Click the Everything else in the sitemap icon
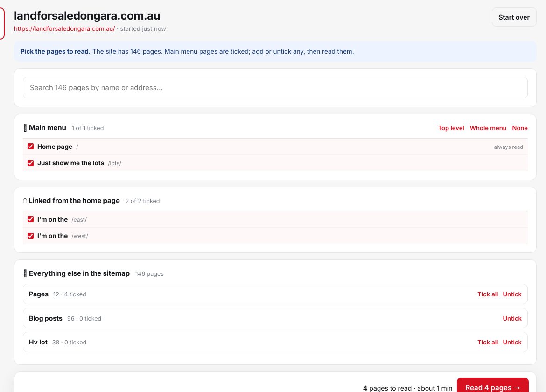The image size is (546, 392). coord(25,273)
